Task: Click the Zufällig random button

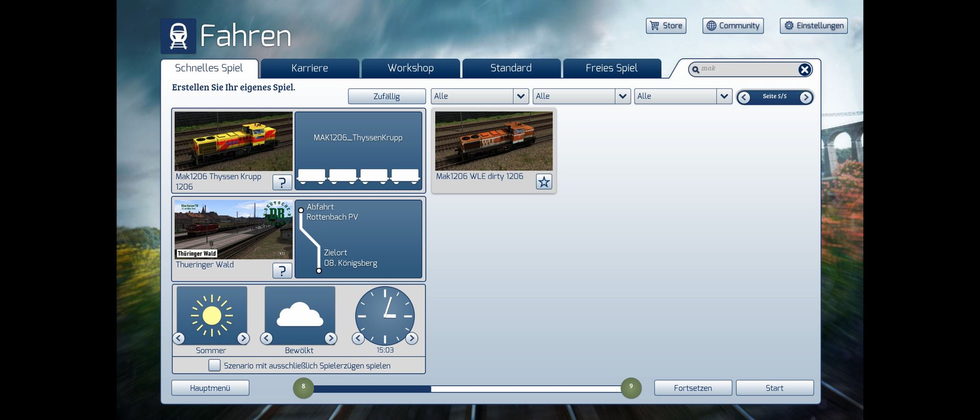Action: pyautogui.click(x=387, y=97)
